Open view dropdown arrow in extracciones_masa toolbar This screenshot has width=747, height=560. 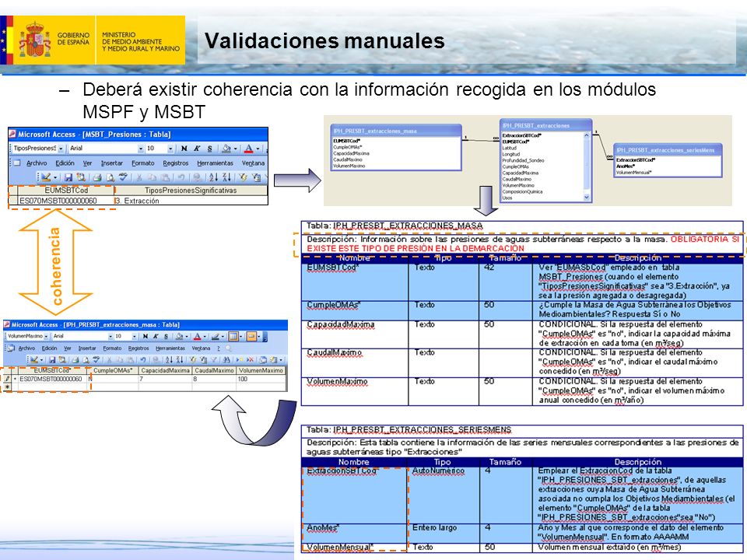click(42, 360)
